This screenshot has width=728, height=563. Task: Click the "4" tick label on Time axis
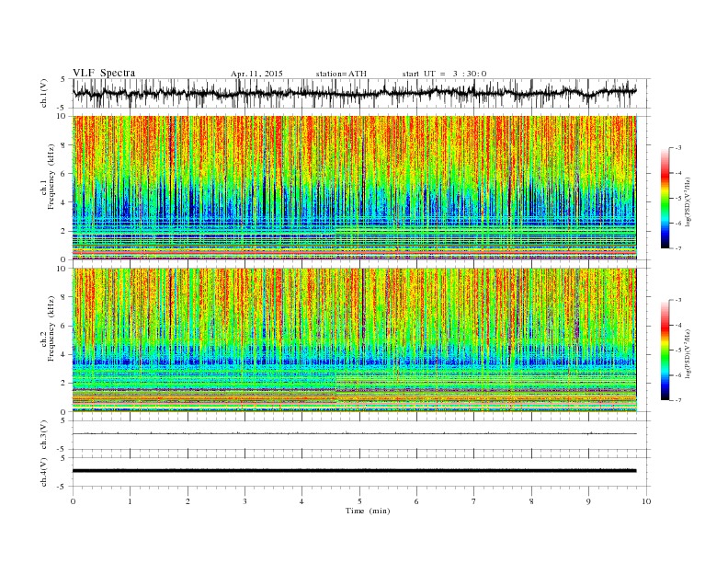pos(301,501)
